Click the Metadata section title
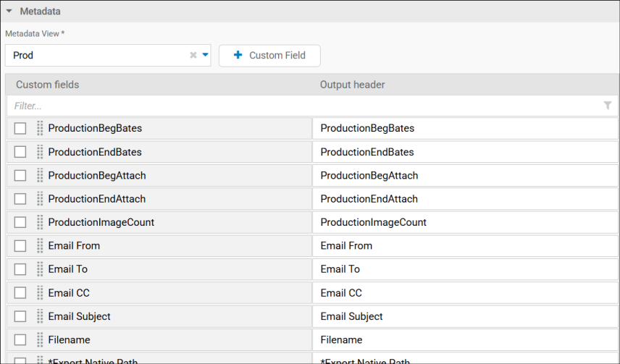The height and width of the screenshot is (364, 620). (x=41, y=11)
